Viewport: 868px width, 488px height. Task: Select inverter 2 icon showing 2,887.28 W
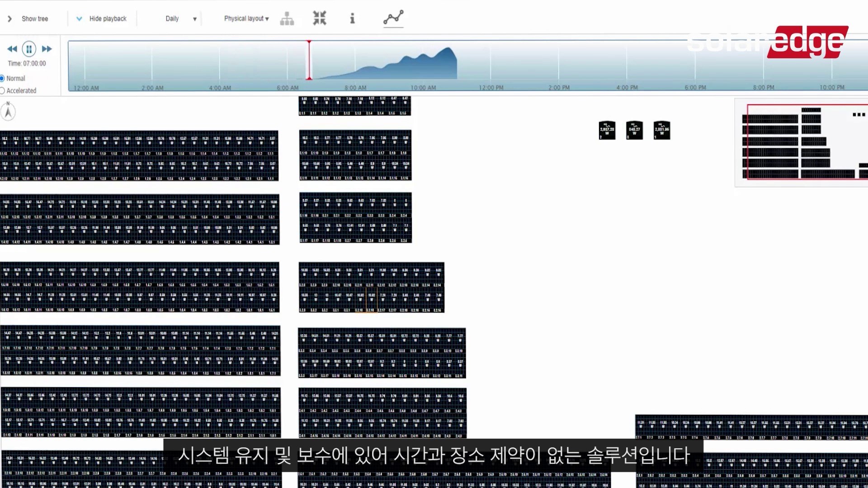[x=607, y=130]
